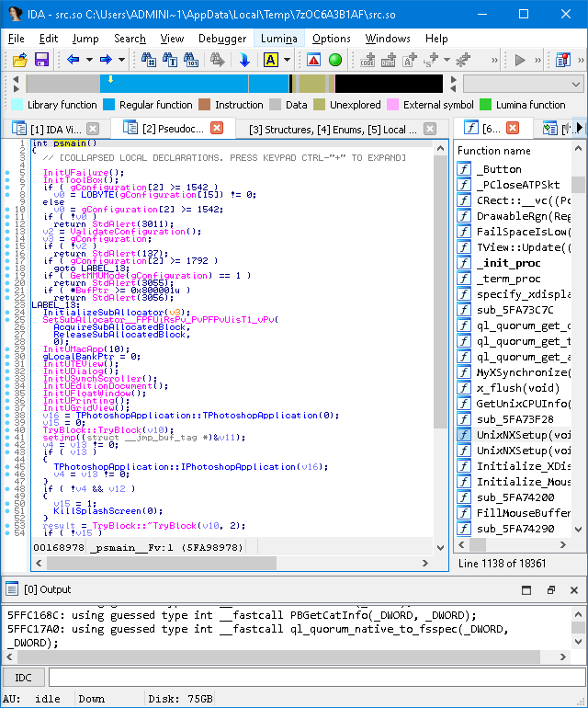Click the blue down arrow jump icon
The width and height of the screenshot is (588, 708).
click(244, 60)
